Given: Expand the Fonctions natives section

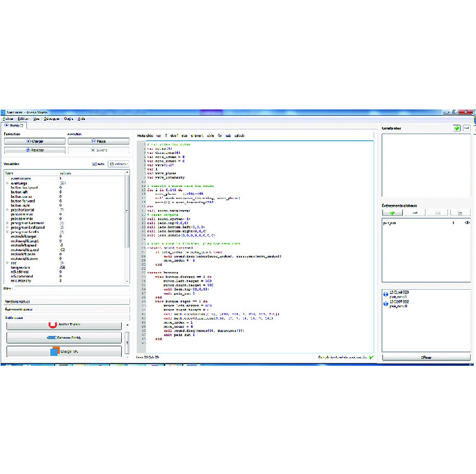Looking at the screenshot, I should tap(67, 301).
